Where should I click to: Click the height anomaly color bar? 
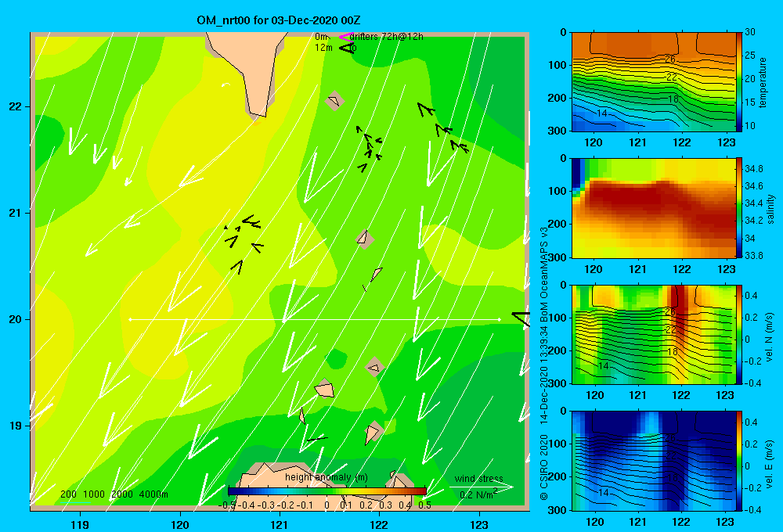(x=327, y=491)
